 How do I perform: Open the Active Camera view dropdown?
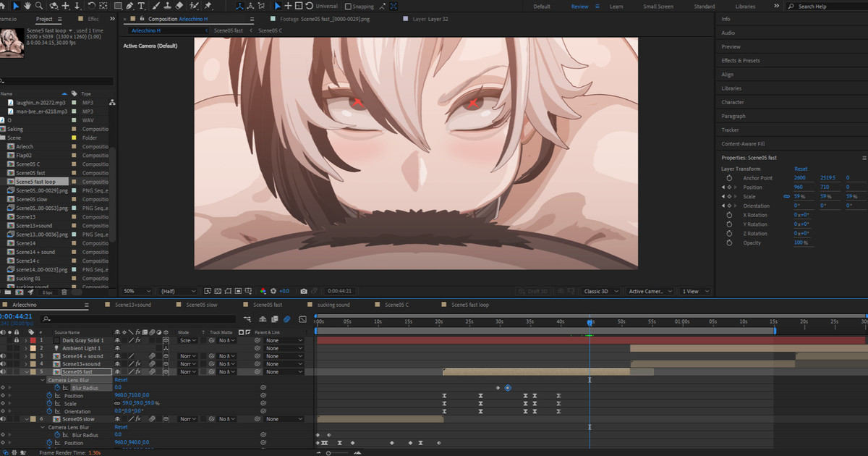tap(650, 291)
